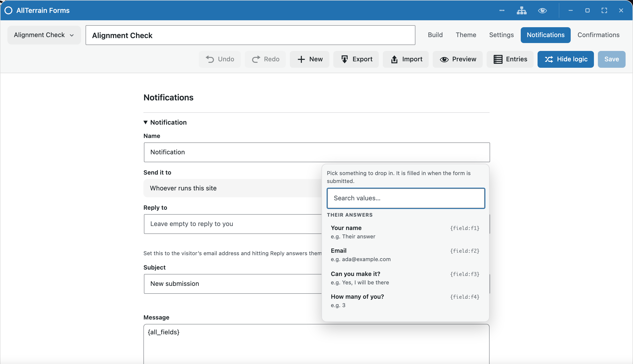Click the Import button
Image resolution: width=633 pixels, height=364 pixels.
pyautogui.click(x=406, y=59)
